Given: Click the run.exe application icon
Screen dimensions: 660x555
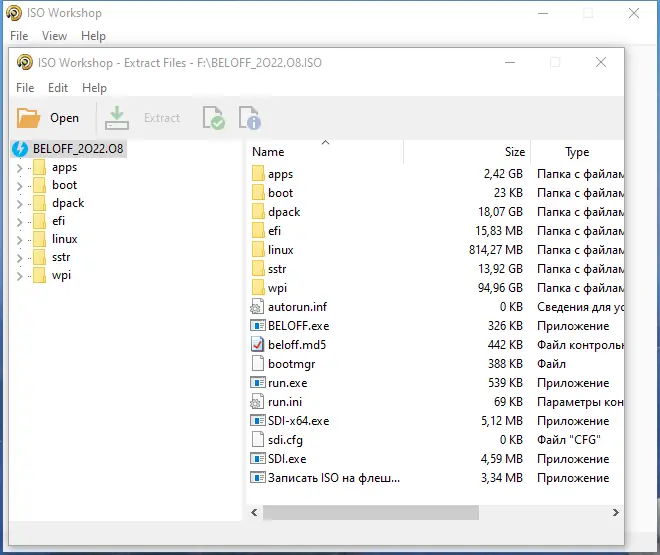Looking at the screenshot, I should (257, 383).
